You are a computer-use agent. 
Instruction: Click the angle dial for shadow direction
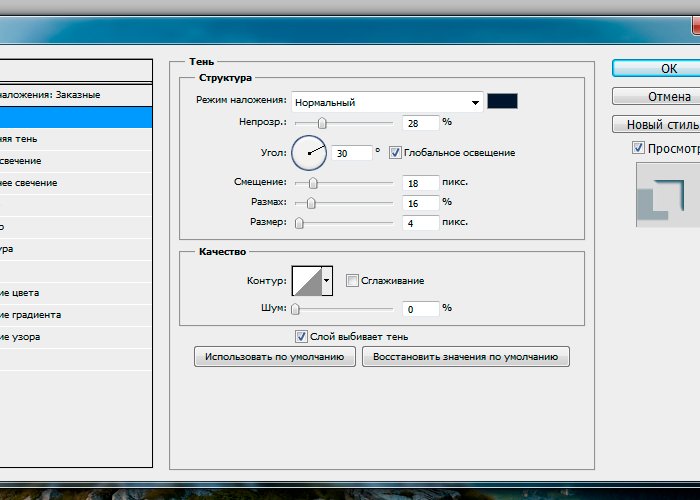[x=310, y=153]
